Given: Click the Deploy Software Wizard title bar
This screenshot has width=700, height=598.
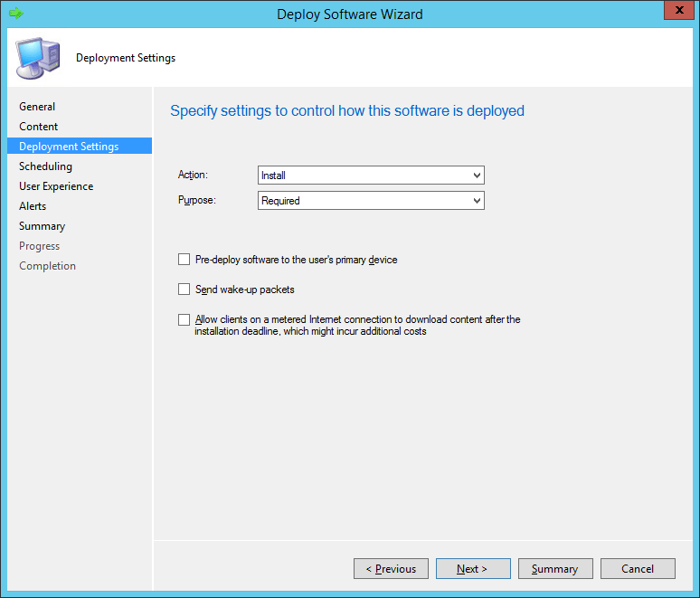Looking at the screenshot, I should [x=349, y=14].
